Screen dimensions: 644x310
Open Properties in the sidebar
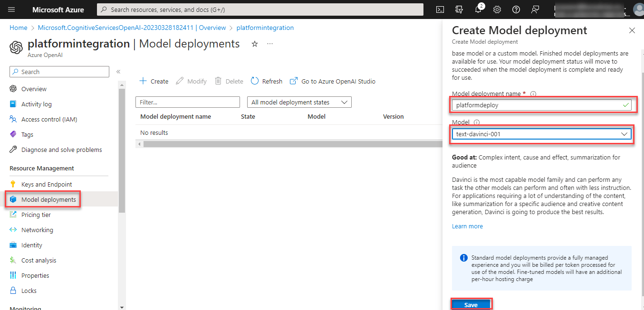point(35,275)
